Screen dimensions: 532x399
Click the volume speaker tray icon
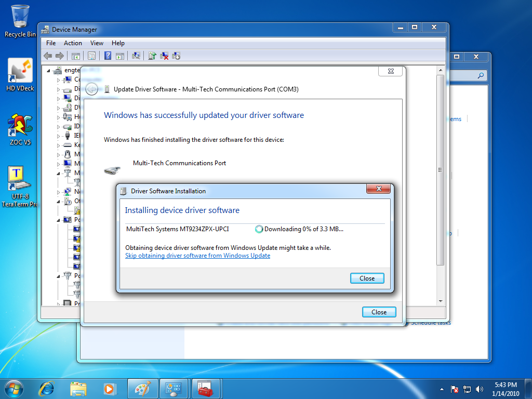pos(479,389)
